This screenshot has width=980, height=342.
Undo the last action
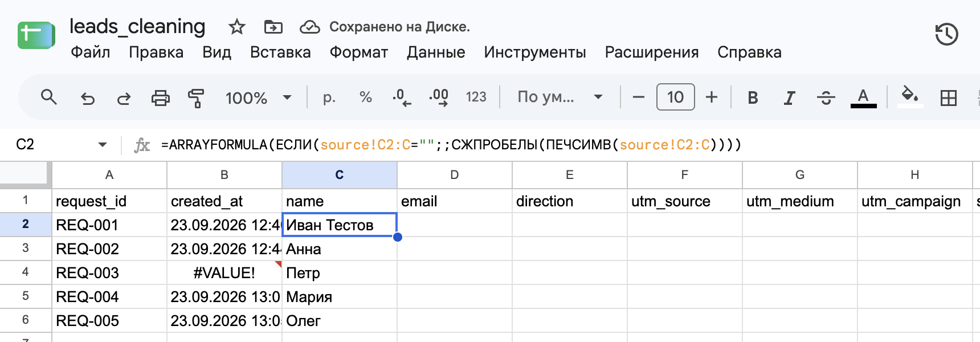pos(87,98)
